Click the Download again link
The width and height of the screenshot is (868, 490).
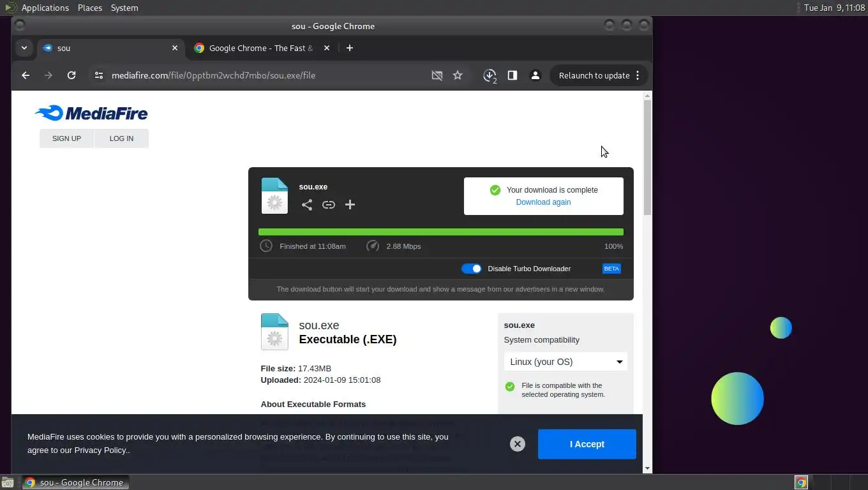[x=543, y=202]
